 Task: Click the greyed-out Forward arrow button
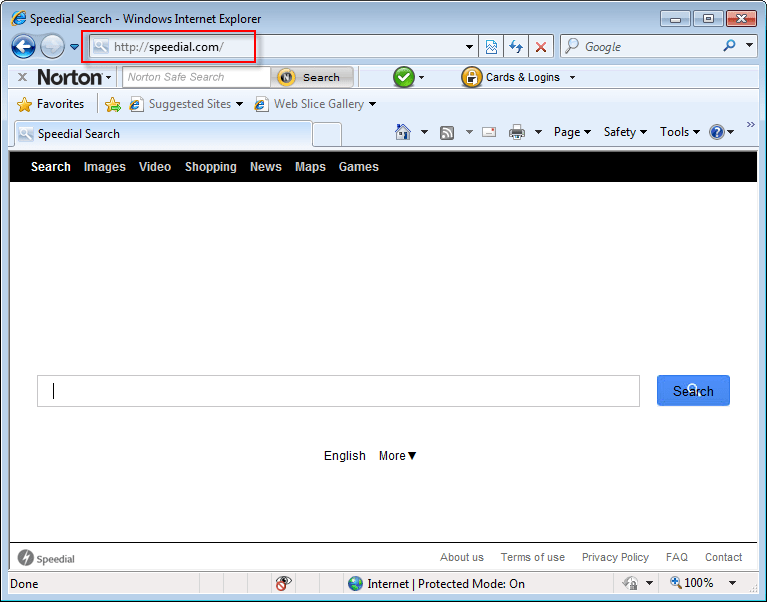coord(52,47)
